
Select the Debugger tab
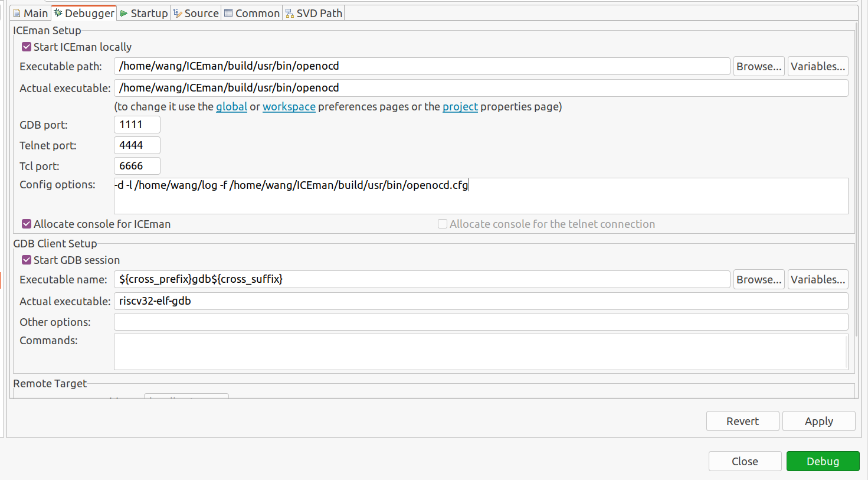(x=84, y=13)
